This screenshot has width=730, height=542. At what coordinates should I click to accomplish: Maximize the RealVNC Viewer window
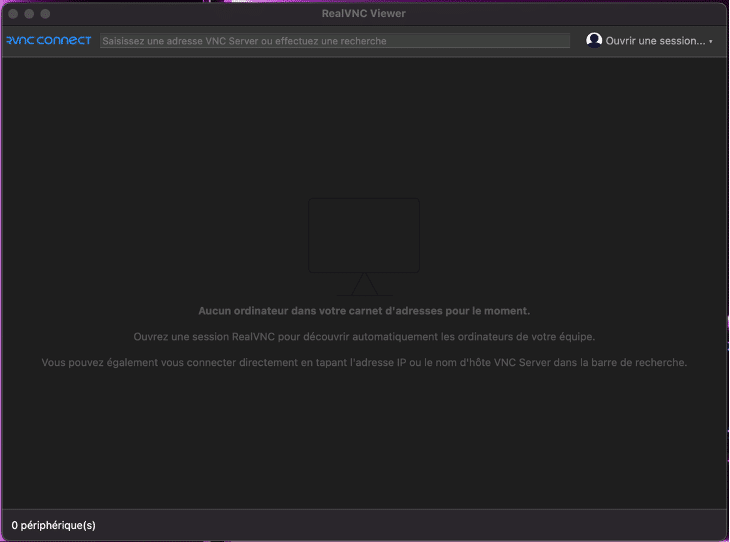45,14
